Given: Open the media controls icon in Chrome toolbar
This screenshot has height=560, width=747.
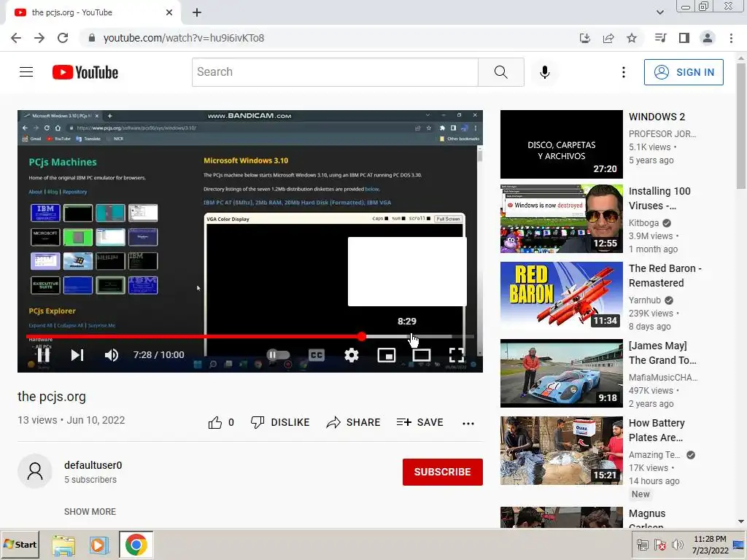Looking at the screenshot, I should (x=660, y=38).
